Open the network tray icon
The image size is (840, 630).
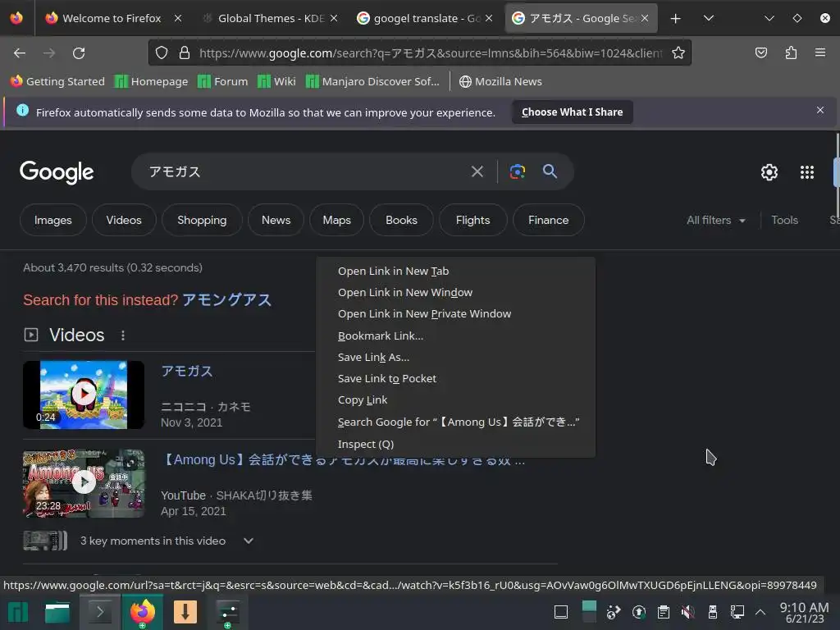[737, 612]
